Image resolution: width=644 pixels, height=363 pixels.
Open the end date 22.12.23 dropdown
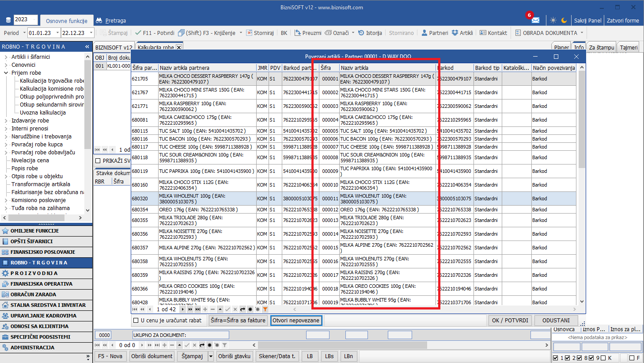click(91, 33)
